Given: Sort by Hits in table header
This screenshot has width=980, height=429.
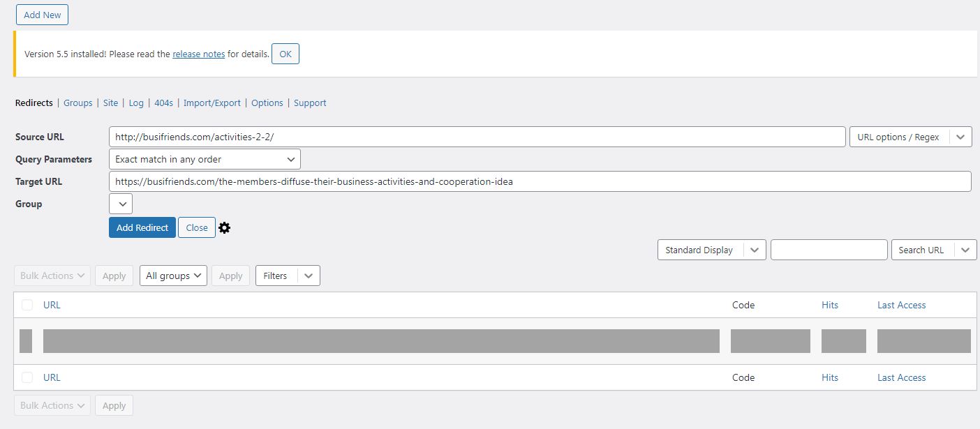Looking at the screenshot, I should 830,305.
